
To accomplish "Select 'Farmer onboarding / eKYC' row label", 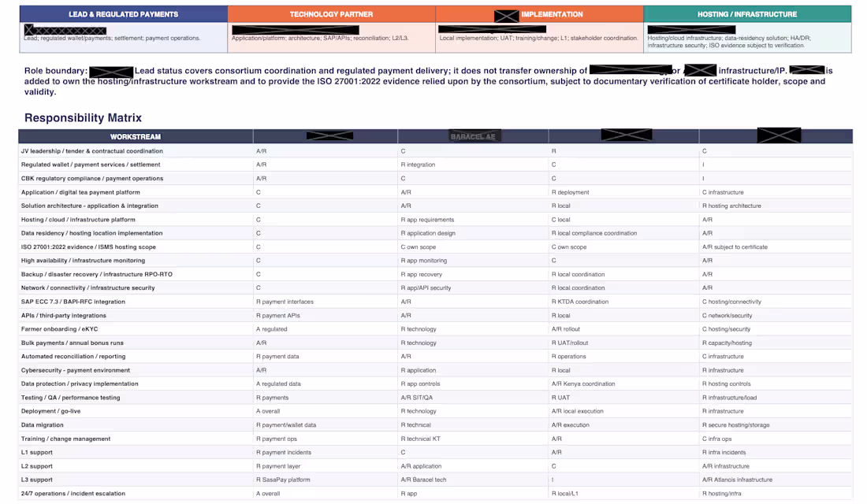I will tap(59, 329).
